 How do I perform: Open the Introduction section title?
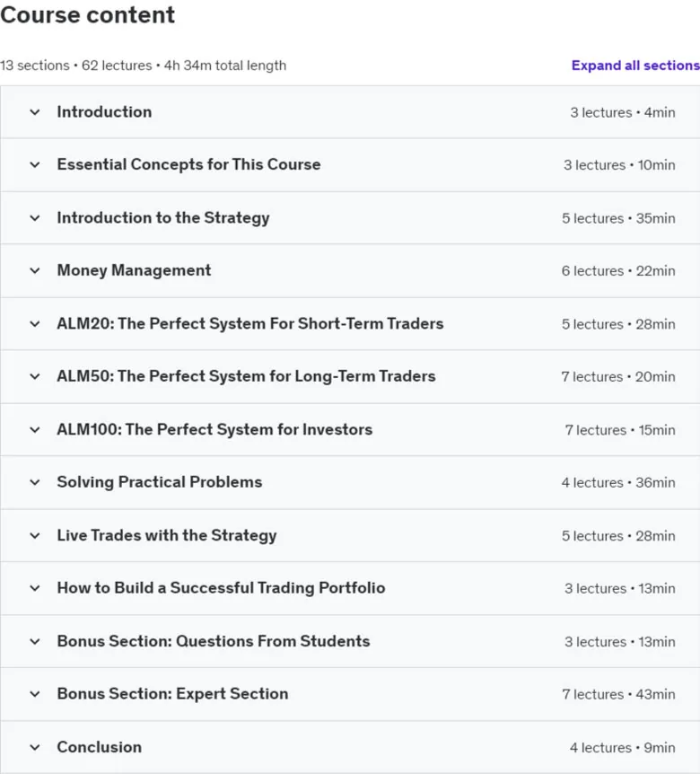(104, 112)
